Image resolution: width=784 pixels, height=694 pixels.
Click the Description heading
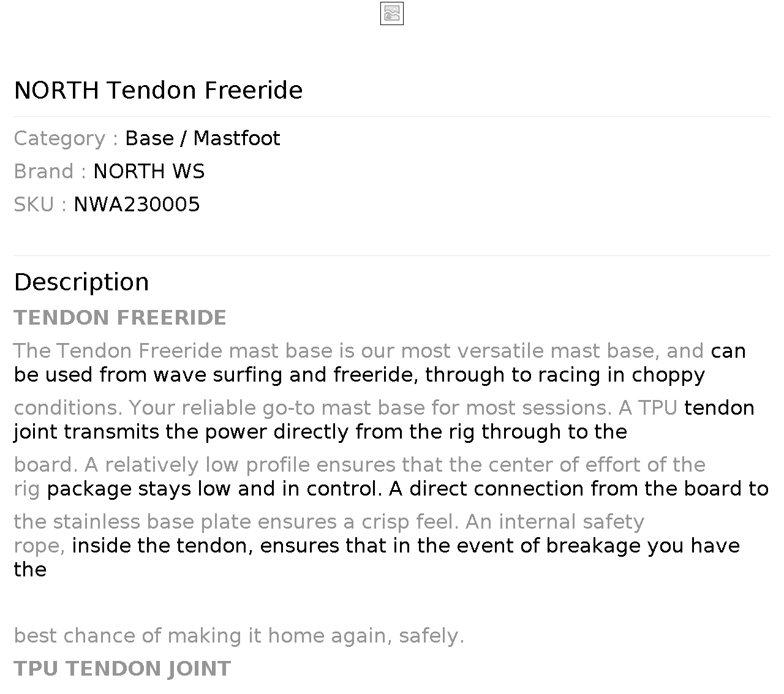(x=81, y=282)
